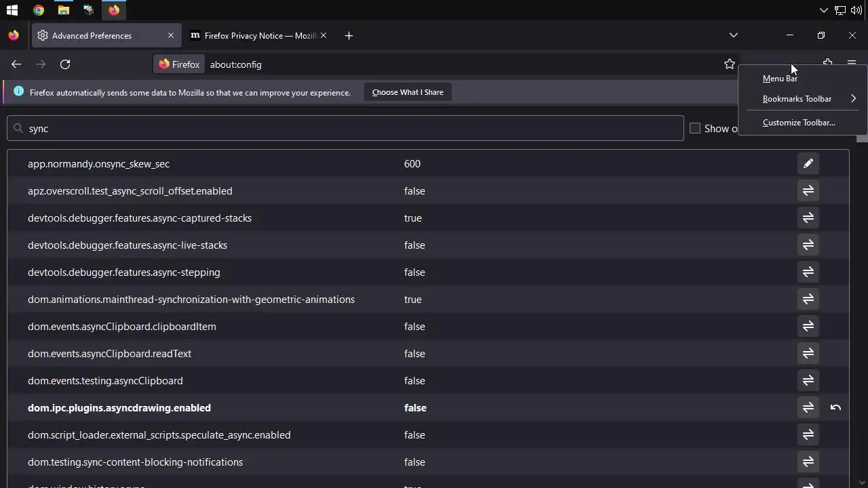Open a new tab with the plus button
Image resolution: width=868 pixels, height=488 pixels.
pyautogui.click(x=349, y=36)
